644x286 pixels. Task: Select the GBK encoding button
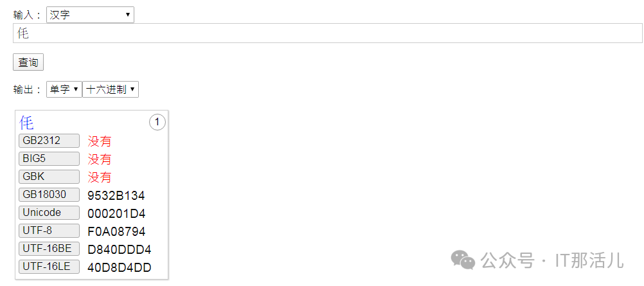[x=49, y=176]
